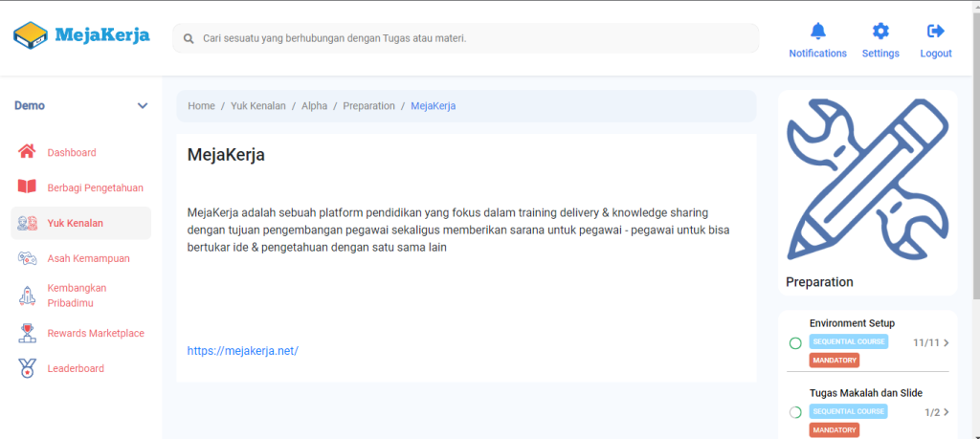Click the Yuk Kenalan breadcrumb link
This screenshot has height=439, width=980.
(258, 105)
